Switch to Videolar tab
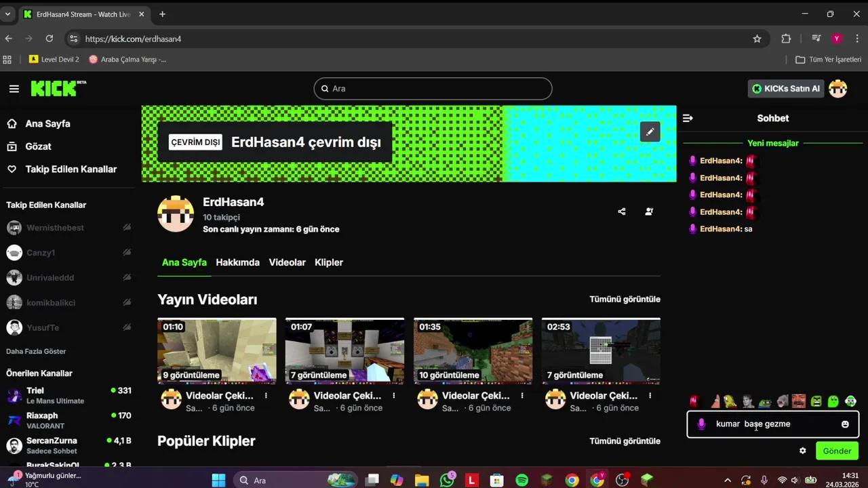Viewport: 868px width, 488px height. click(x=287, y=262)
